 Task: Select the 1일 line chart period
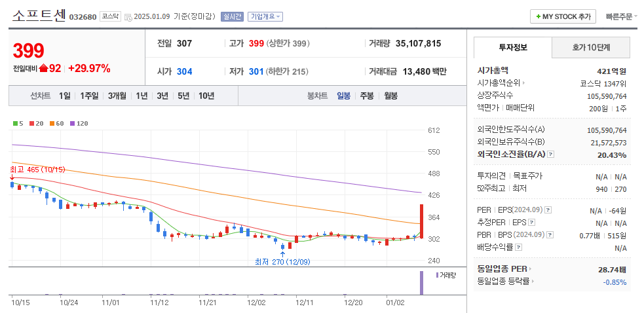click(64, 96)
